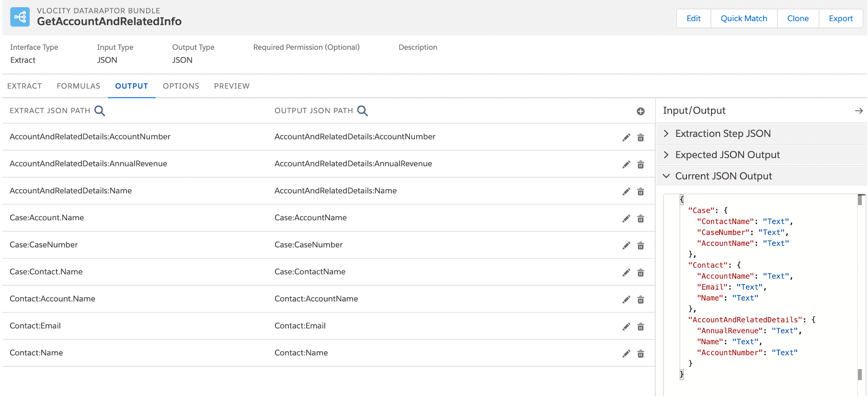Switch to the EXTRACT tab
Screen dimensions: 868x406
pyautogui.click(x=24, y=86)
